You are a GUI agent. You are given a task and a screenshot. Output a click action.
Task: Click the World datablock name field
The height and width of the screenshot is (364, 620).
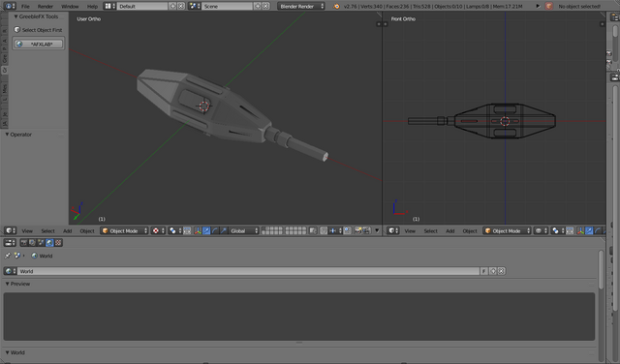248,271
